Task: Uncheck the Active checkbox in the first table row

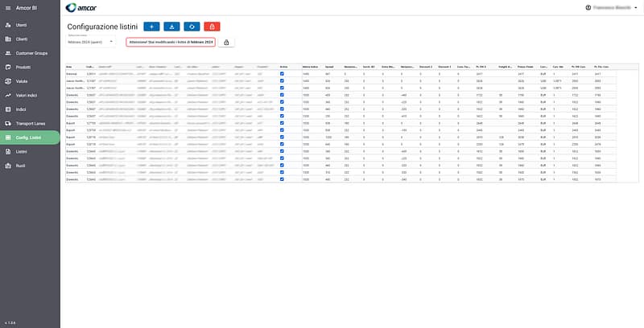Action: tap(282, 73)
